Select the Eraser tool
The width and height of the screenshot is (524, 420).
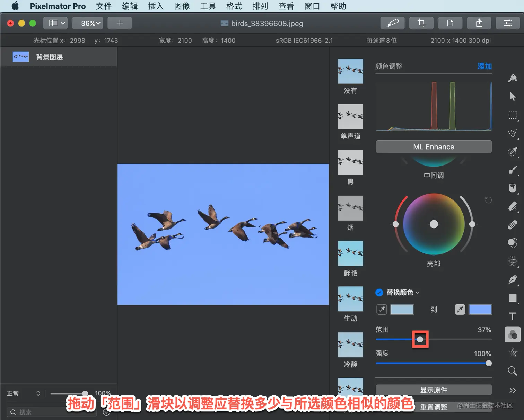point(513,206)
